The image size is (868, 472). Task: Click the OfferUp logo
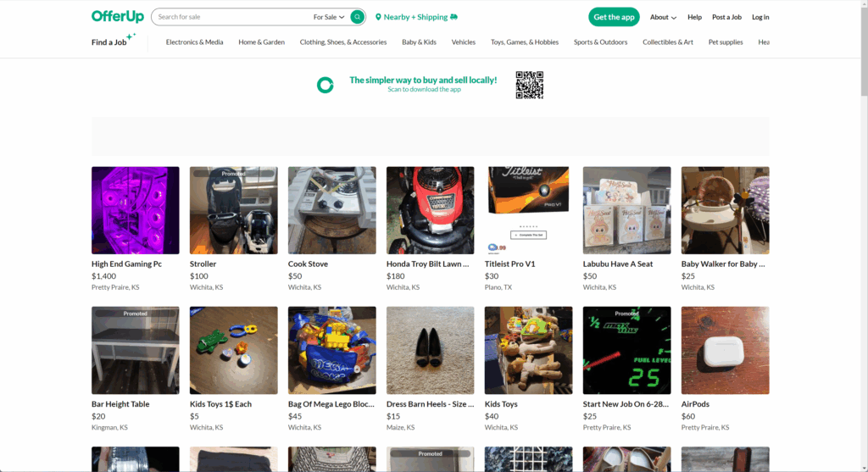pos(117,17)
